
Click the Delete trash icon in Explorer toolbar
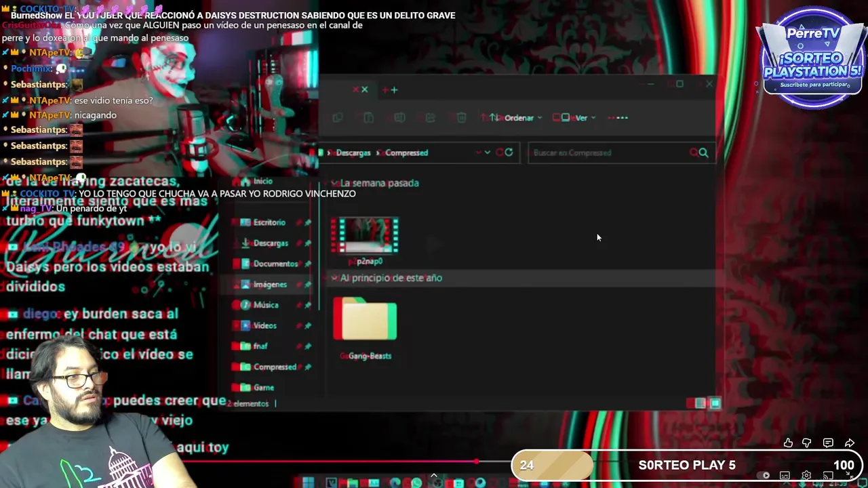462,118
